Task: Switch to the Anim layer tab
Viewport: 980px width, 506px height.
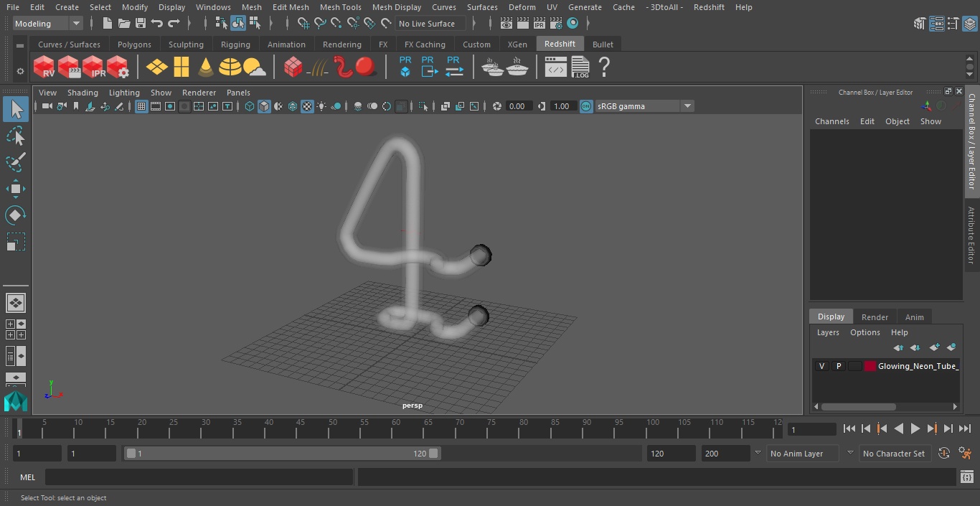Action: coord(914,317)
